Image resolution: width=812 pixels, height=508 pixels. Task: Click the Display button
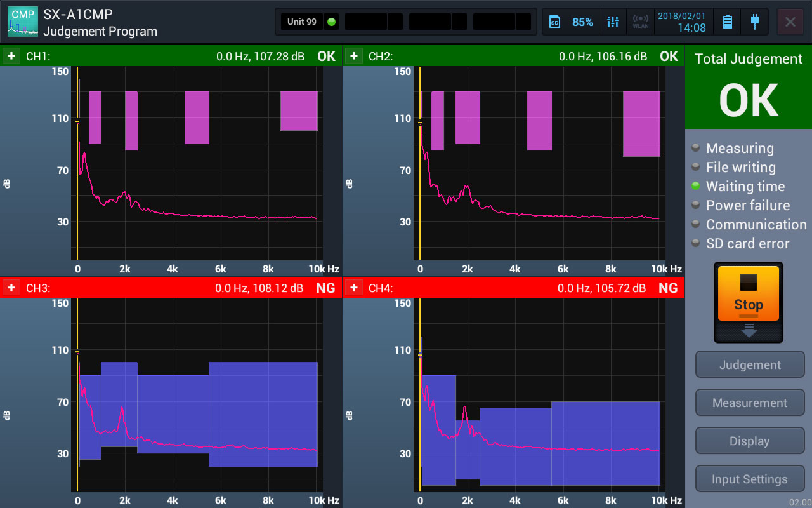[x=750, y=441]
